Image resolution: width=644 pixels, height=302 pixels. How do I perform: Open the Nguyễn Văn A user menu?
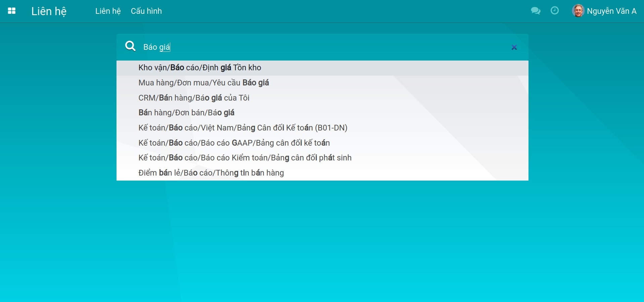(x=611, y=11)
